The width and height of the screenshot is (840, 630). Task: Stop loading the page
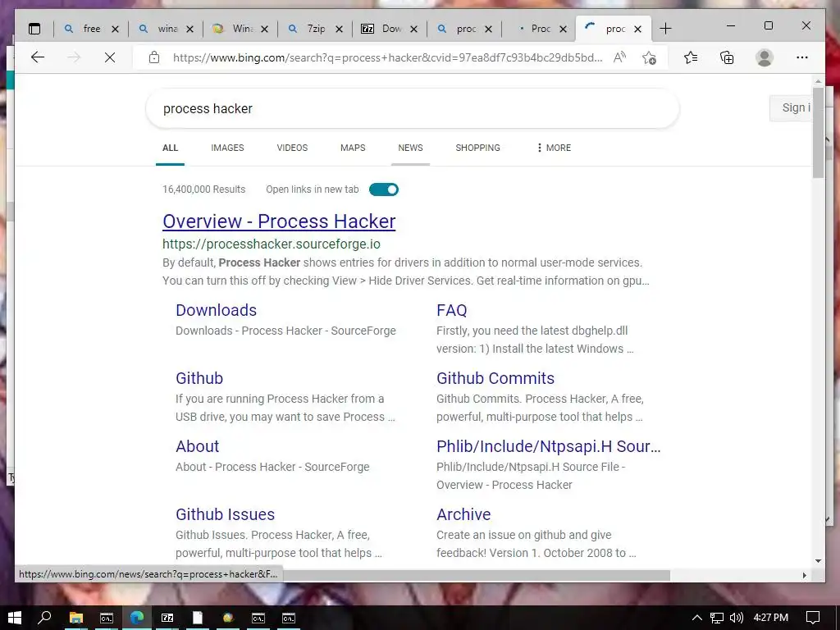point(110,57)
